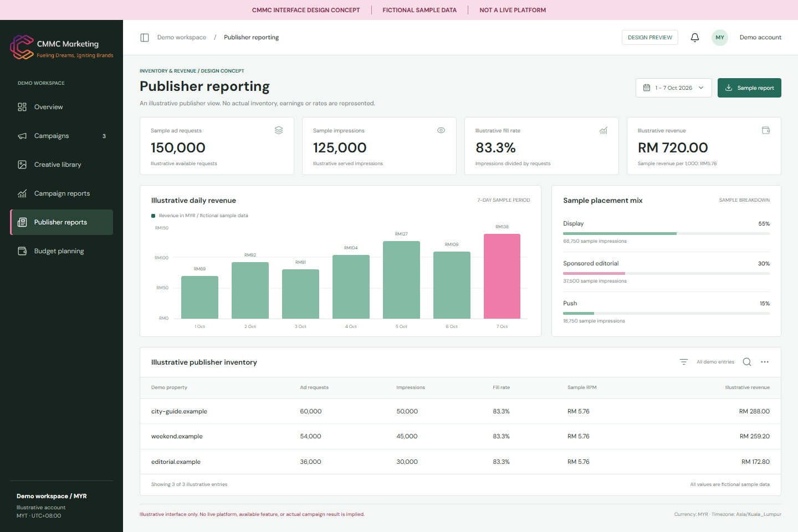Click the Creative library image icon
Viewport: 798px width, 532px height.
22,165
